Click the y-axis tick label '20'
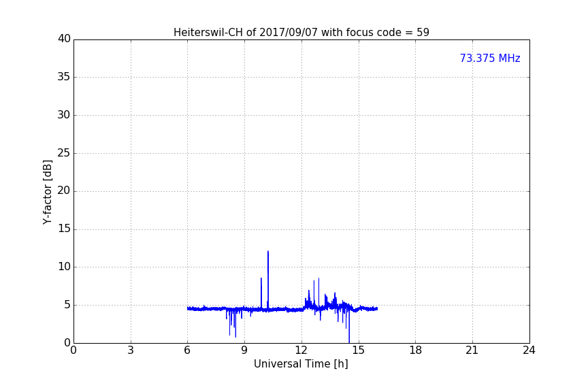588x392 pixels. (x=64, y=191)
